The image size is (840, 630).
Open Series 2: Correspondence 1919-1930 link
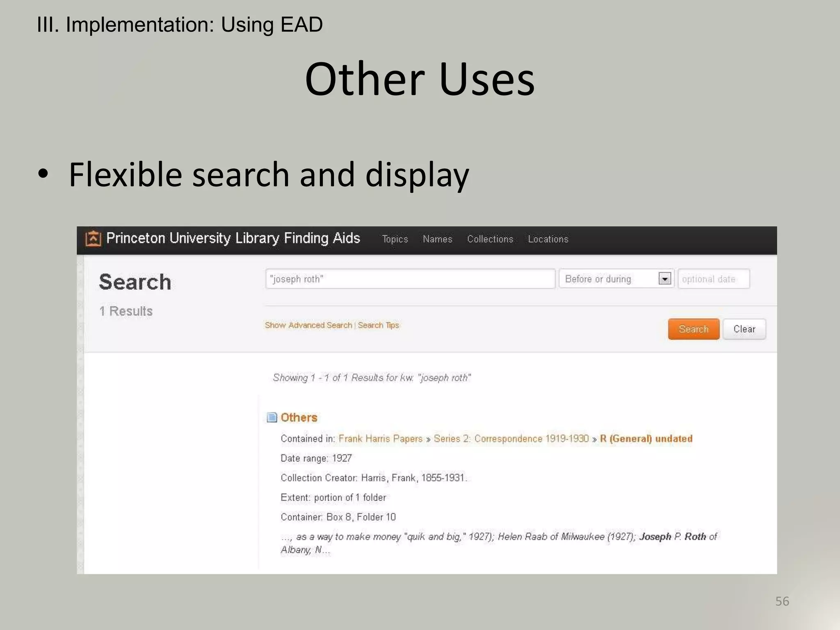click(511, 439)
